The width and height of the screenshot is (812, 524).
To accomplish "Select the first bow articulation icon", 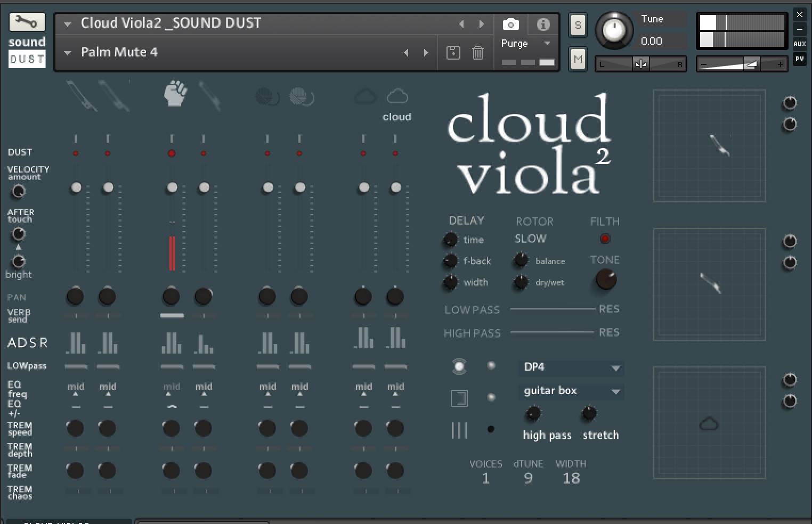I will point(81,96).
